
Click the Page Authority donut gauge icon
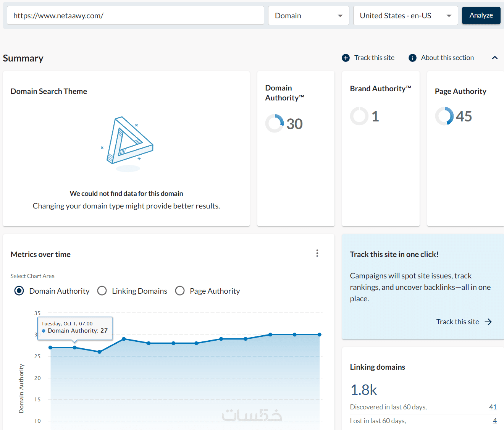(x=444, y=116)
